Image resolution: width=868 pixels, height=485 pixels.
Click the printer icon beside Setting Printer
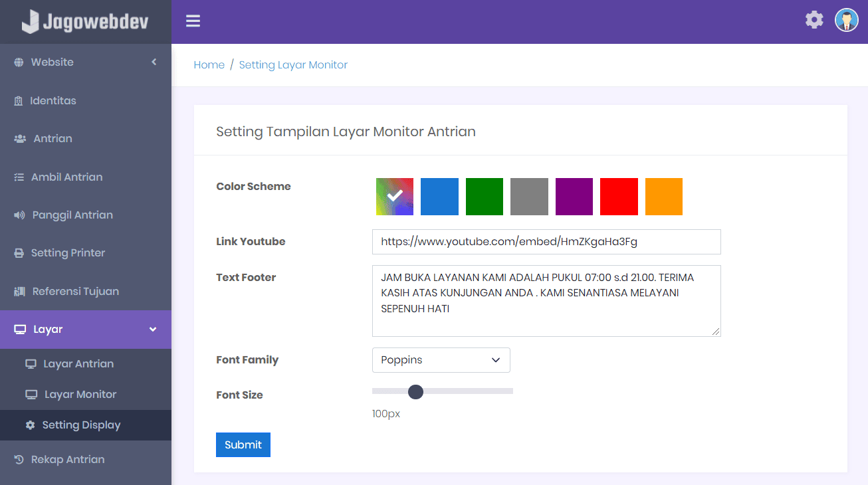(19, 253)
